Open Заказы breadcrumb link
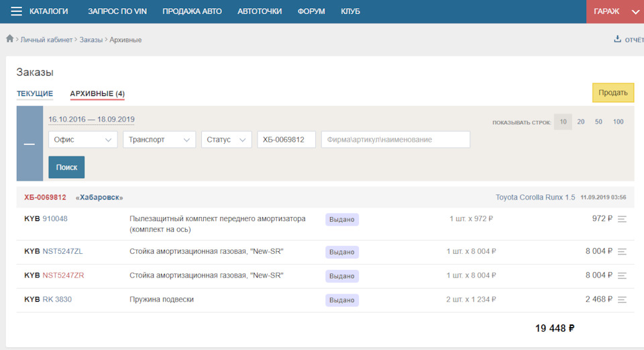 [x=91, y=40]
